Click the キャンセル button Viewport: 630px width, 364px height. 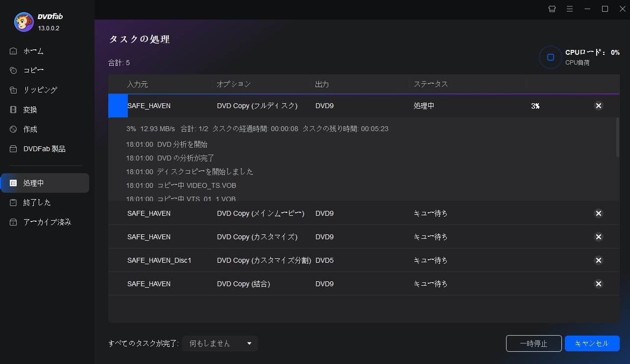point(592,343)
